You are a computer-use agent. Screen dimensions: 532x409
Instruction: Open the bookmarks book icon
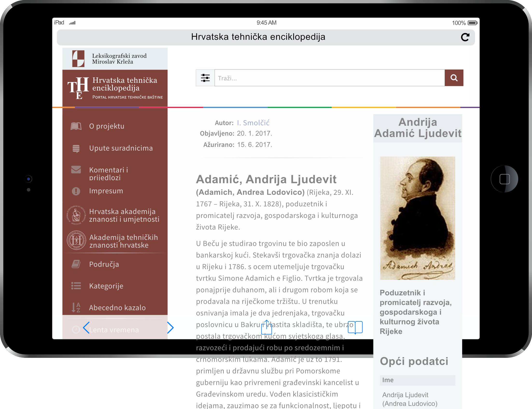[355, 327]
